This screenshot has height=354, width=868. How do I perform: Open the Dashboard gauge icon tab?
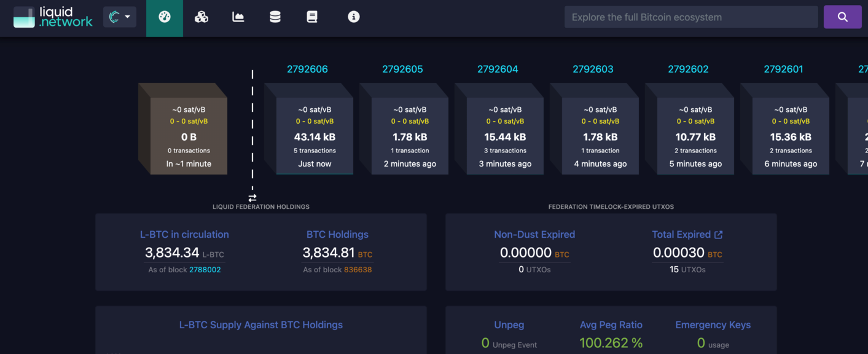(x=165, y=17)
